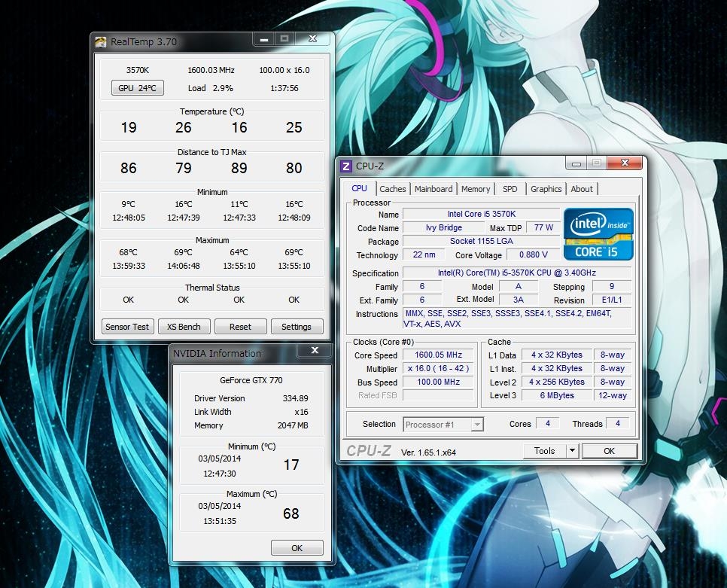727x588 pixels.
Task: Click the Link Width value 'x16'
Action: click(301, 412)
